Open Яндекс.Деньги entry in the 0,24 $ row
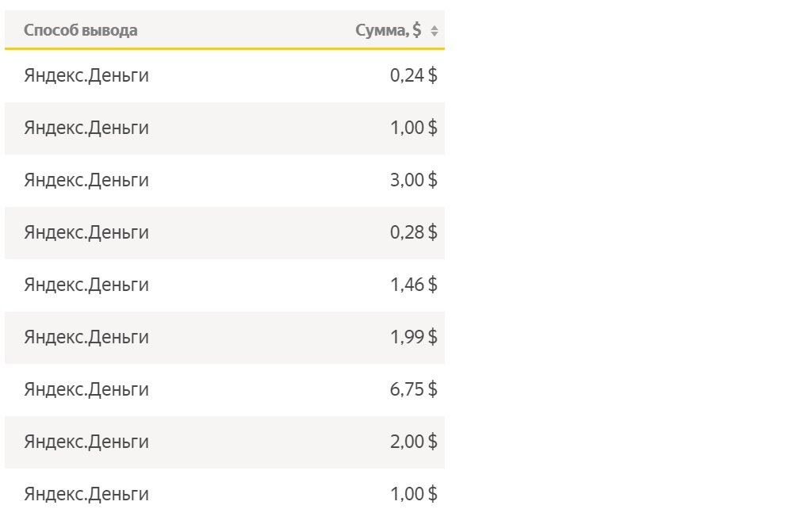Image resolution: width=804 pixels, height=532 pixels. pos(86,76)
